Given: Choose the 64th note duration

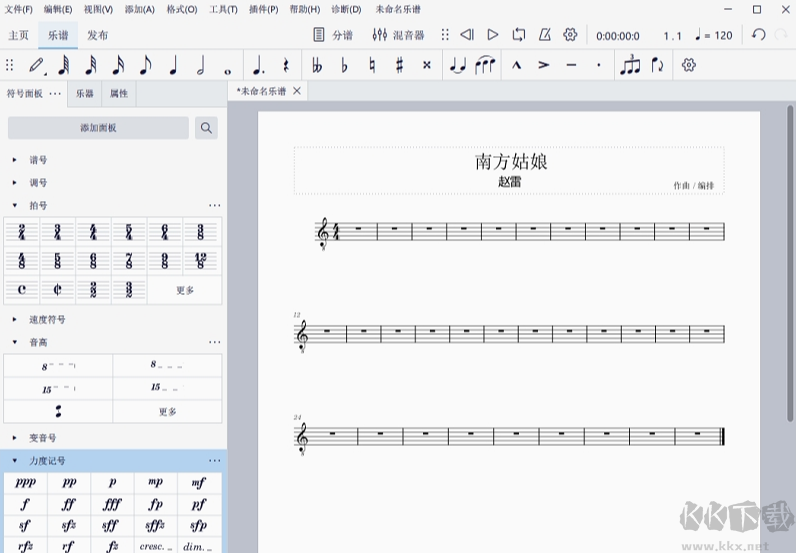Looking at the screenshot, I should (63, 65).
